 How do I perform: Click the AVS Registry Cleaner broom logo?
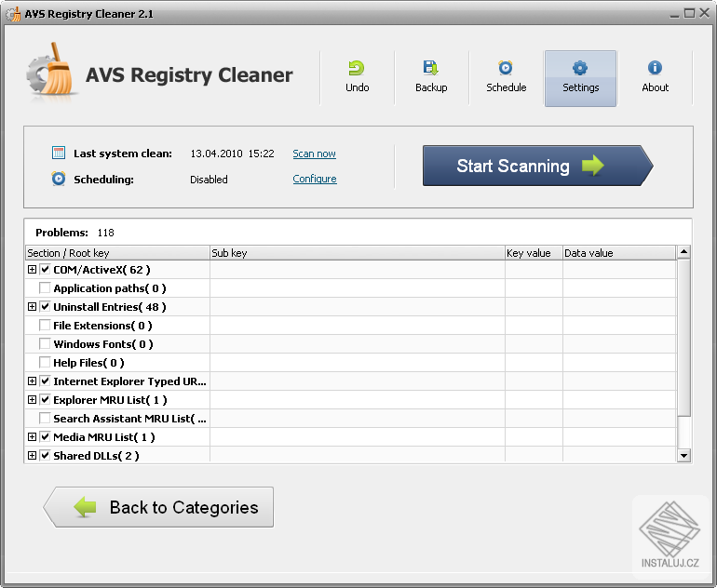tap(51, 71)
